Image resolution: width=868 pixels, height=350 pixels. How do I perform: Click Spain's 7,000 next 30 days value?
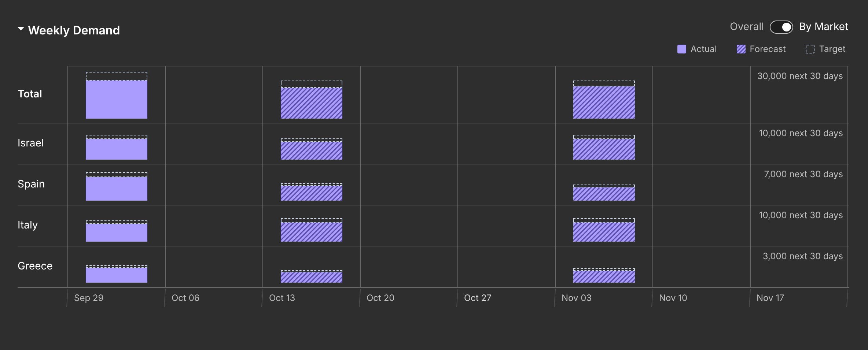[803, 174]
